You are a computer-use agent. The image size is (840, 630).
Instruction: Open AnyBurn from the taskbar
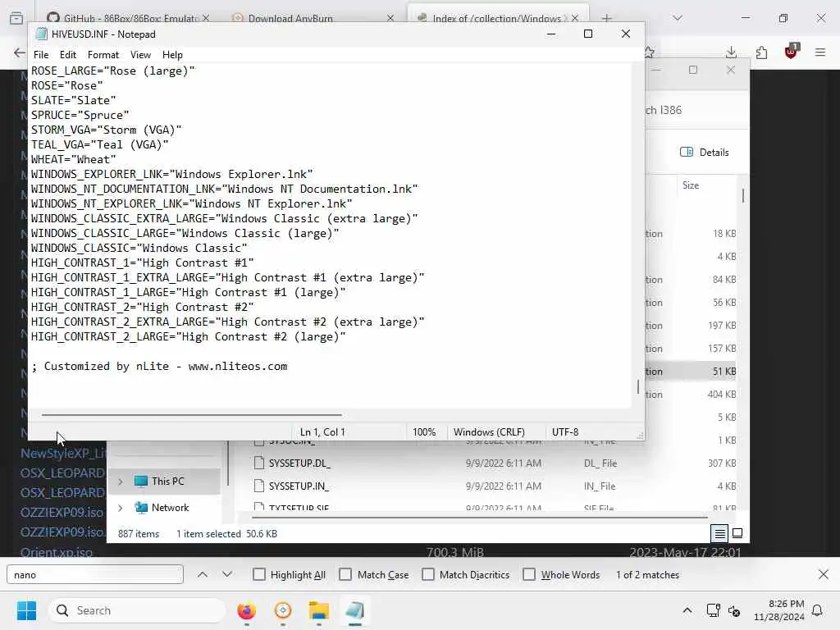pos(283,610)
